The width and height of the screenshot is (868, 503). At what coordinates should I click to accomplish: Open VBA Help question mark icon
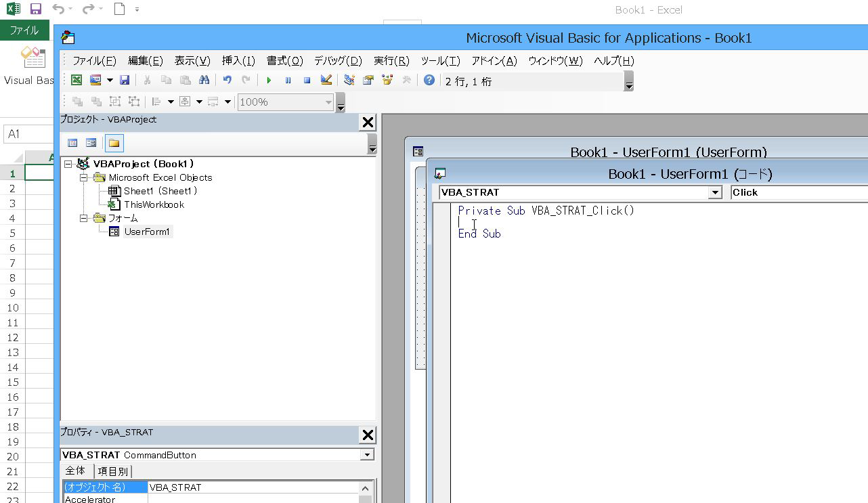(x=429, y=81)
